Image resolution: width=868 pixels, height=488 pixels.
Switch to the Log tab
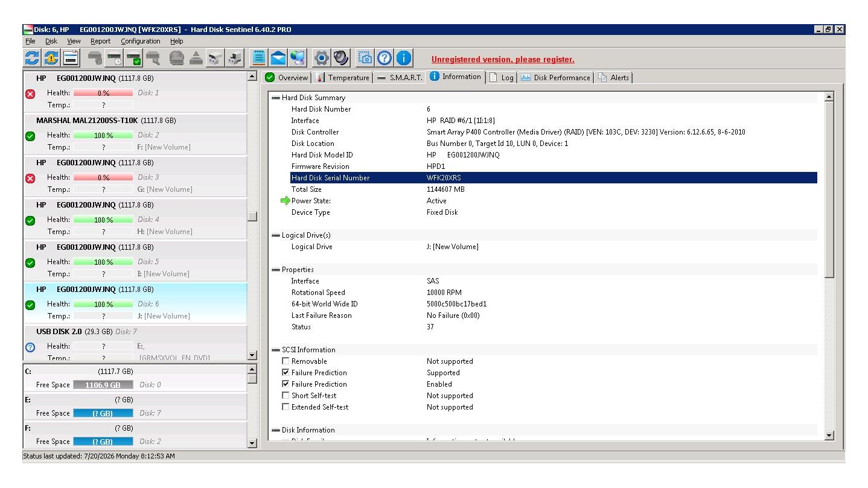pos(502,77)
